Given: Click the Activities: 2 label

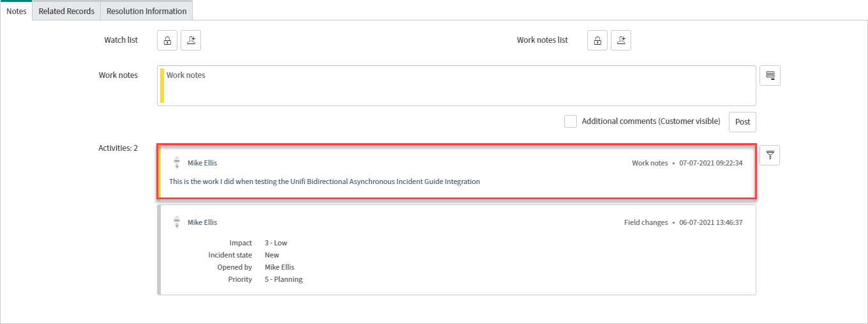Looking at the screenshot, I should [118, 148].
